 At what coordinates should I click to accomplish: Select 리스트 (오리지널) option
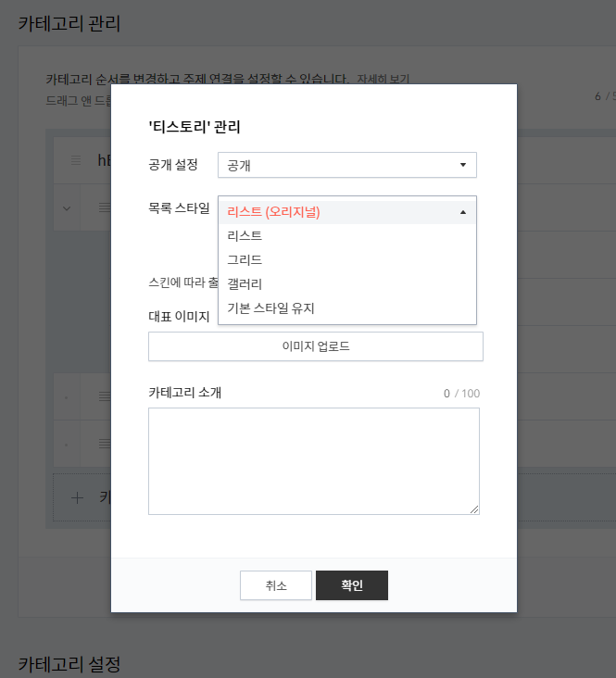coord(347,212)
